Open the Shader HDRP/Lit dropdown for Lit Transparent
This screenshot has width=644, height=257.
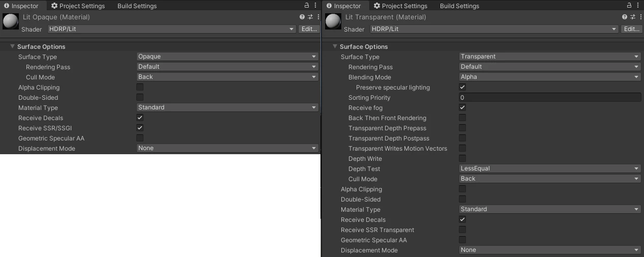tap(494, 29)
